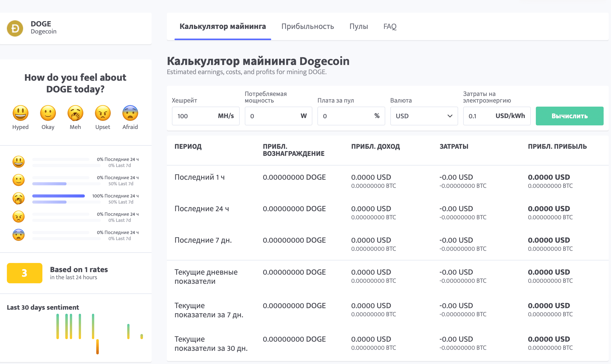This screenshot has height=364, width=611.
Task: Open the Пулы tab
Action: (359, 26)
